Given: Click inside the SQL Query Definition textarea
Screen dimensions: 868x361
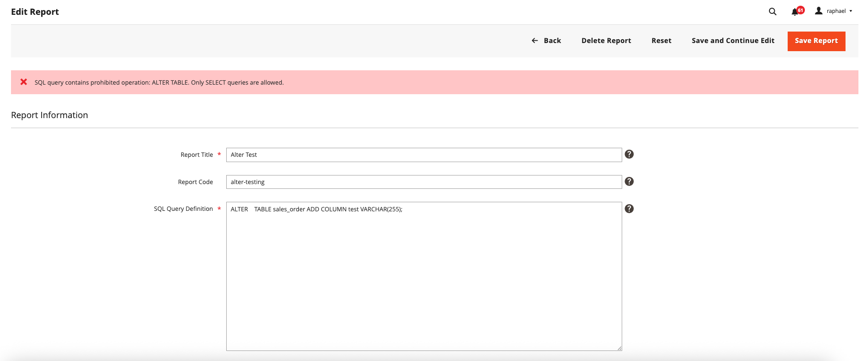Looking at the screenshot, I should 424,277.
